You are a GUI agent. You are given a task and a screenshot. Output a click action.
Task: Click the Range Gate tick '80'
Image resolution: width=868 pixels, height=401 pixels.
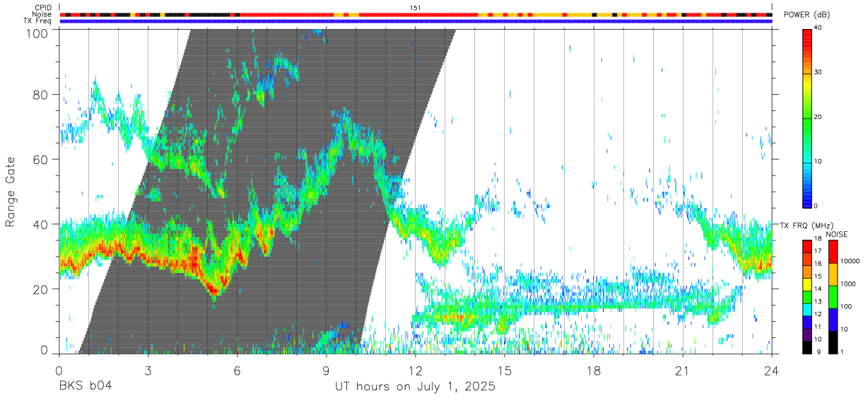pyautogui.click(x=40, y=94)
